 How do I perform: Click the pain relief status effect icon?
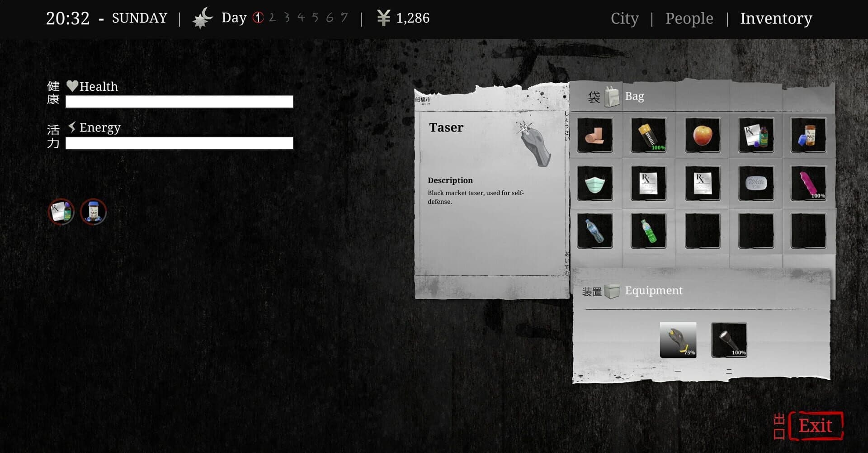click(x=93, y=211)
